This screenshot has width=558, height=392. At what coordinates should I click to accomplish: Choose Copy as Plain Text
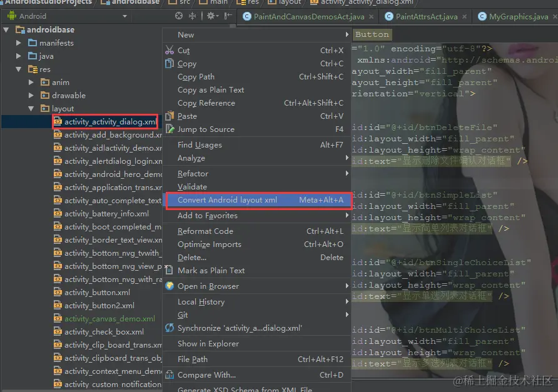pos(257,90)
